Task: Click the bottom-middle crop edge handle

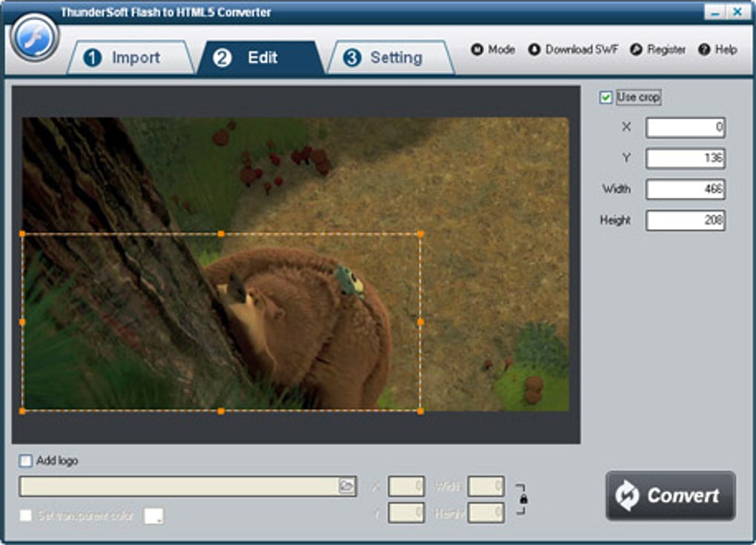Action: [x=221, y=411]
